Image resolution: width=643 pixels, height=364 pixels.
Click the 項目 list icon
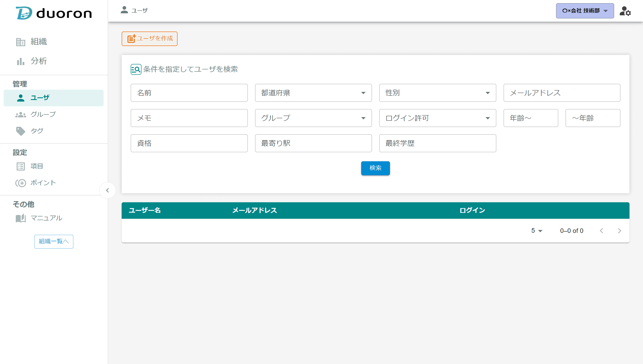click(21, 166)
